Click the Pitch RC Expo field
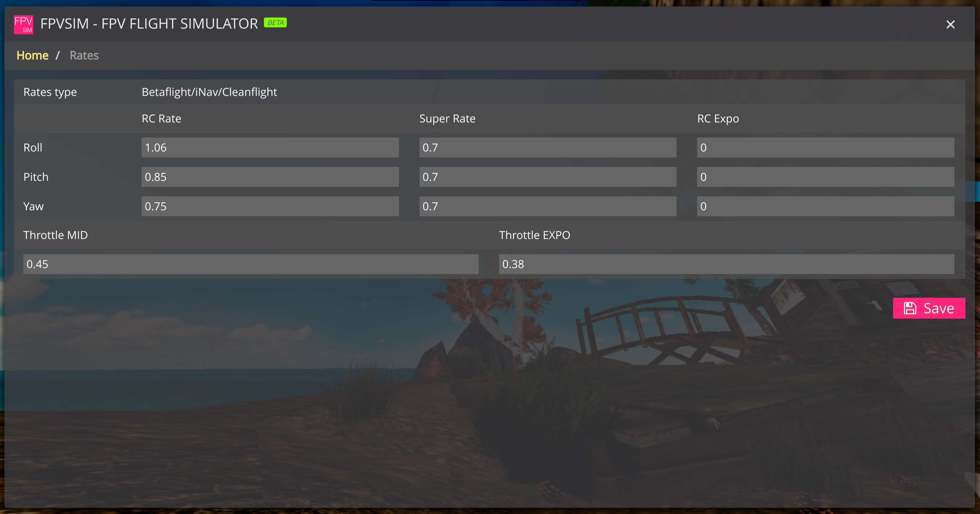Viewport: 980px width, 514px height. click(825, 177)
